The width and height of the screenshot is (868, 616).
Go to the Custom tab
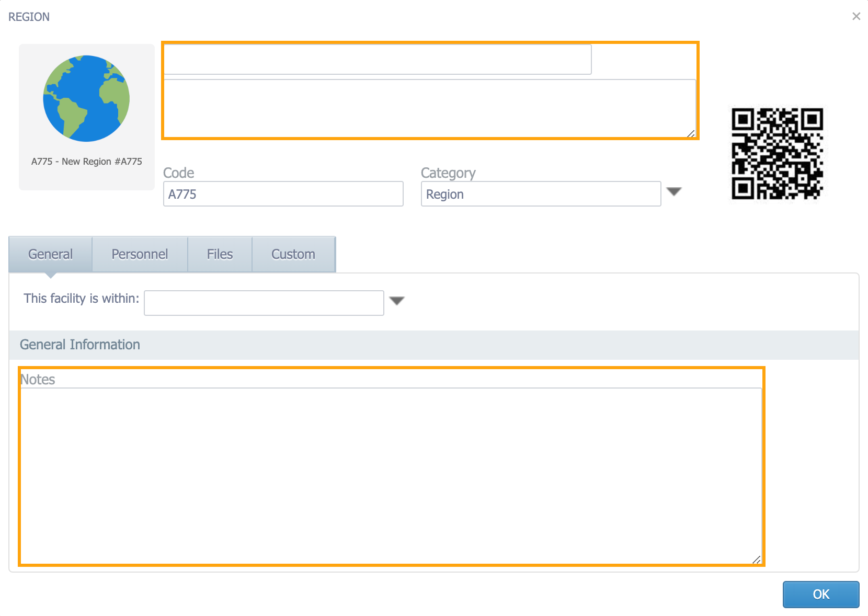293,254
